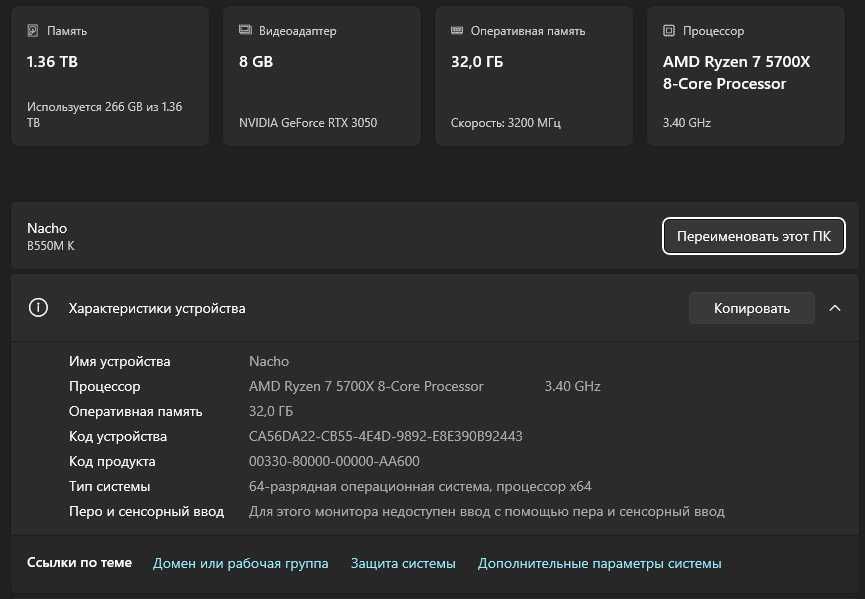The width and height of the screenshot is (865, 599).
Task: Select the NVIDIA GeForce RTX 3050 text
Action: [308, 122]
